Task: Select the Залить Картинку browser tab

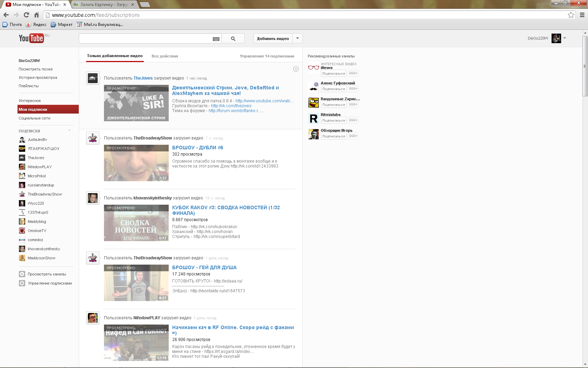Action: point(104,5)
